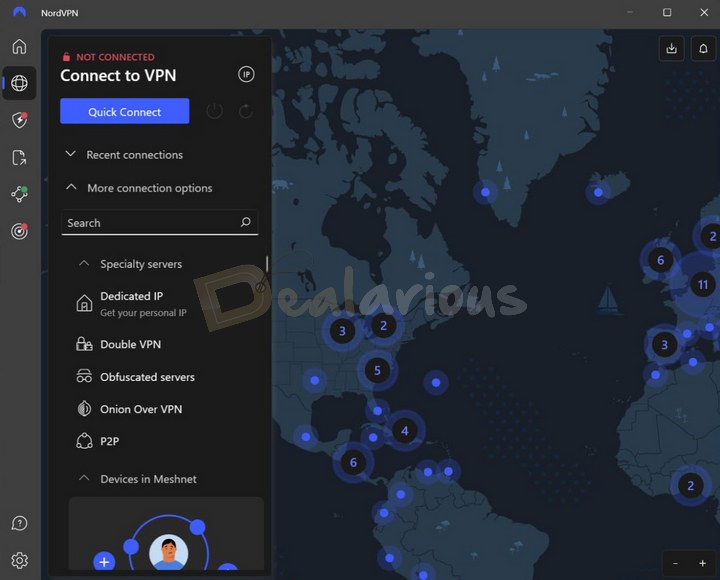Open the Home icon in sidebar

[x=19, y=47]
